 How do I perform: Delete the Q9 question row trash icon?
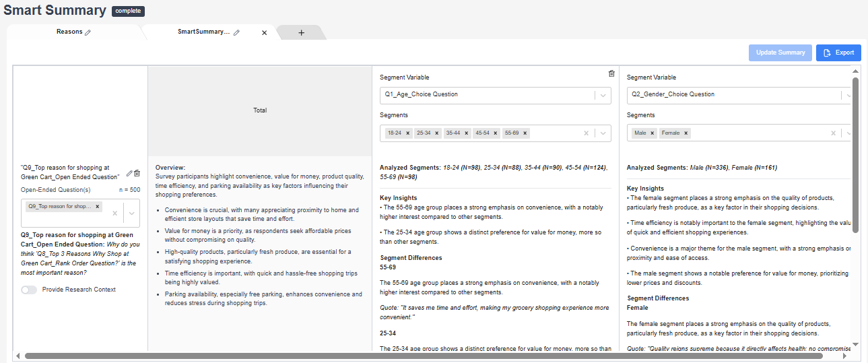click(x=137, y=173)
